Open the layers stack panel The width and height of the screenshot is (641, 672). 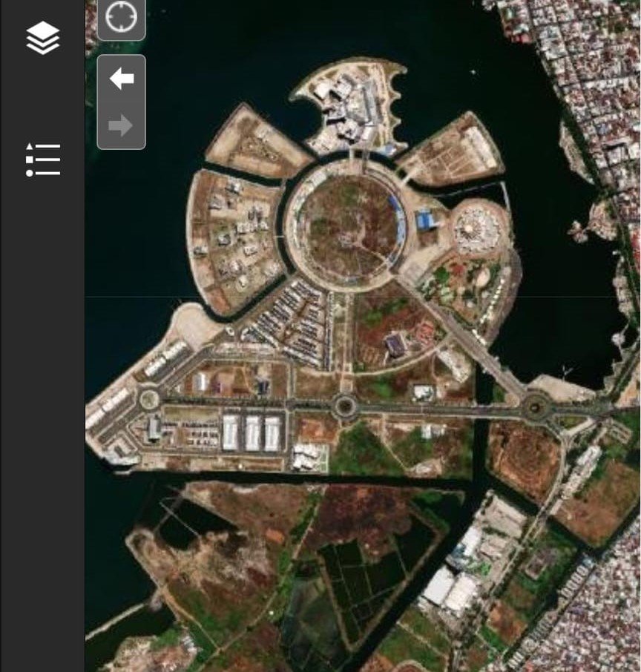click(42, 38)
